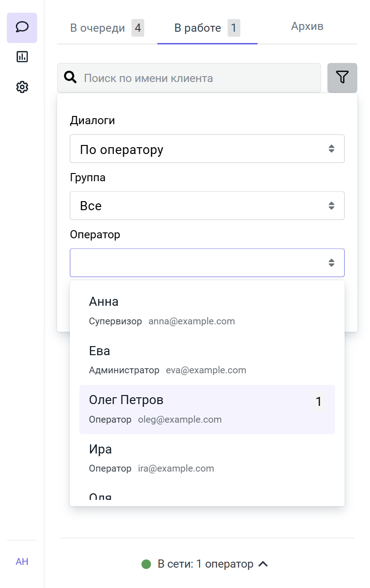Viewport: 370px width, 588px height.
Task: Open the chat dialogs sidebar icon
Action: 22,28
